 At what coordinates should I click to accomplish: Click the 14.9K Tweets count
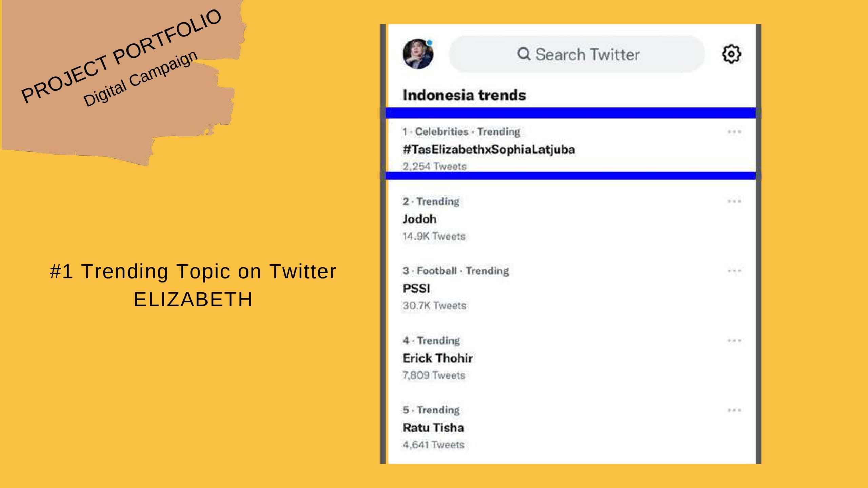[434, 236]
